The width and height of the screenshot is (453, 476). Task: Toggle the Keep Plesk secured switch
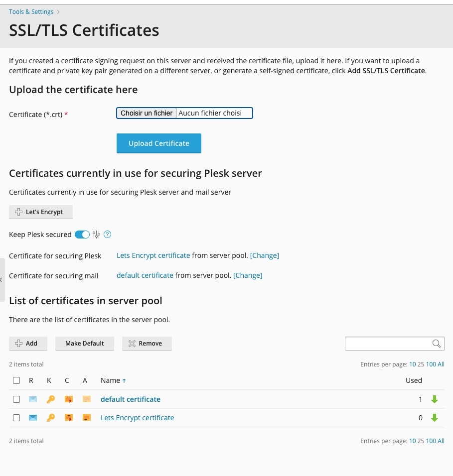82,235
